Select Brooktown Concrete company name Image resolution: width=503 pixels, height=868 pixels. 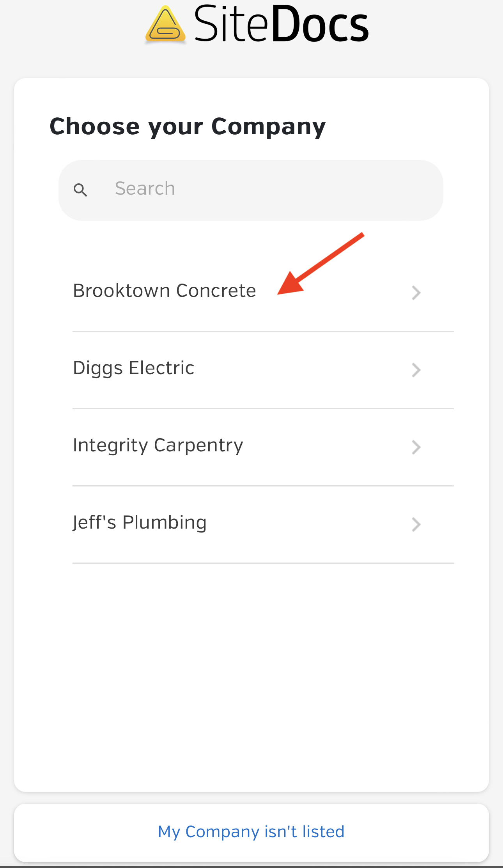tap(165, 291)
